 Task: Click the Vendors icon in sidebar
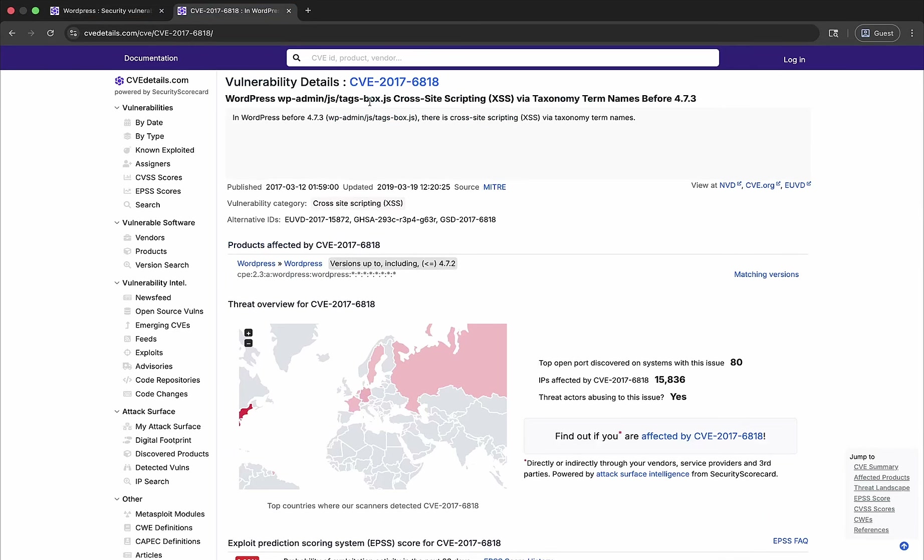pyautogui.click(x=127, y=237)
